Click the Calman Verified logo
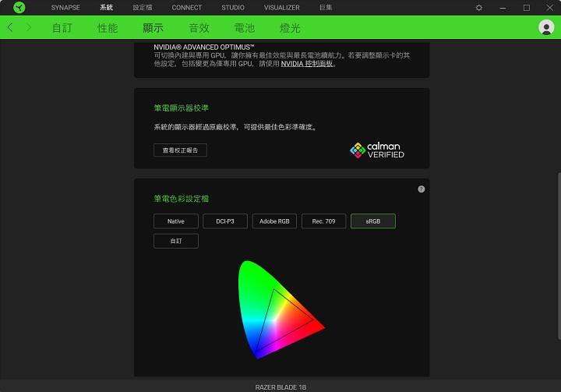The width and height of the screenshot is (561, 392). tap(377, 150)
